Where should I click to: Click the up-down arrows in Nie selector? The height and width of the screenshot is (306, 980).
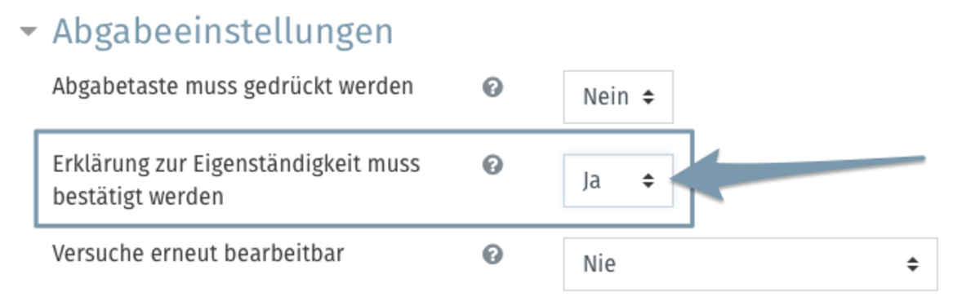coord(912,264)
